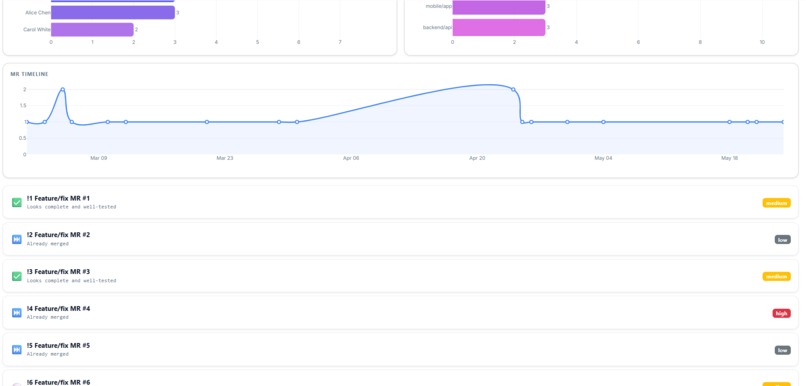
Task: Click the 'mobile/app' axis label
Action: click(438, 6)
